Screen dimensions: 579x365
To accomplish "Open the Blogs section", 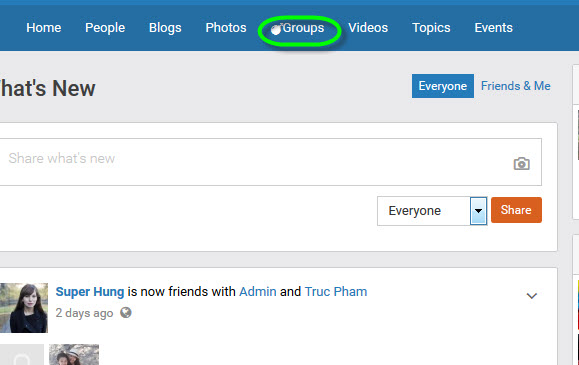I will [x=165, y=28].
